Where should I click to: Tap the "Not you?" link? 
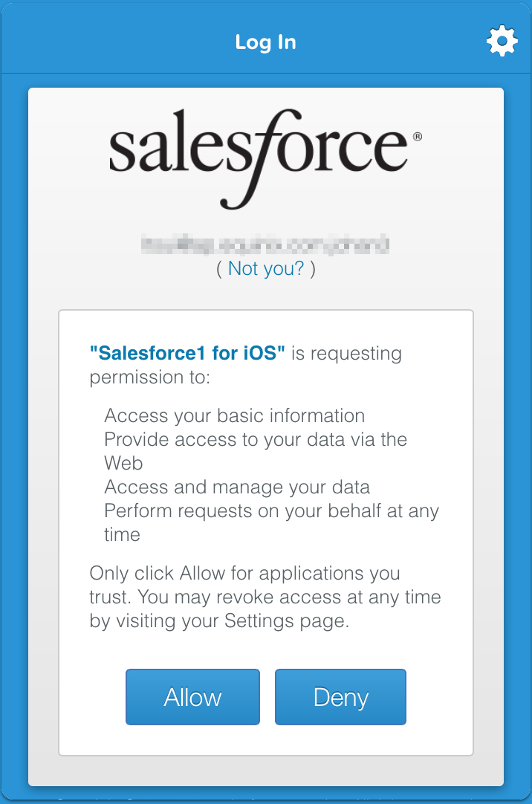pos(266,268)
